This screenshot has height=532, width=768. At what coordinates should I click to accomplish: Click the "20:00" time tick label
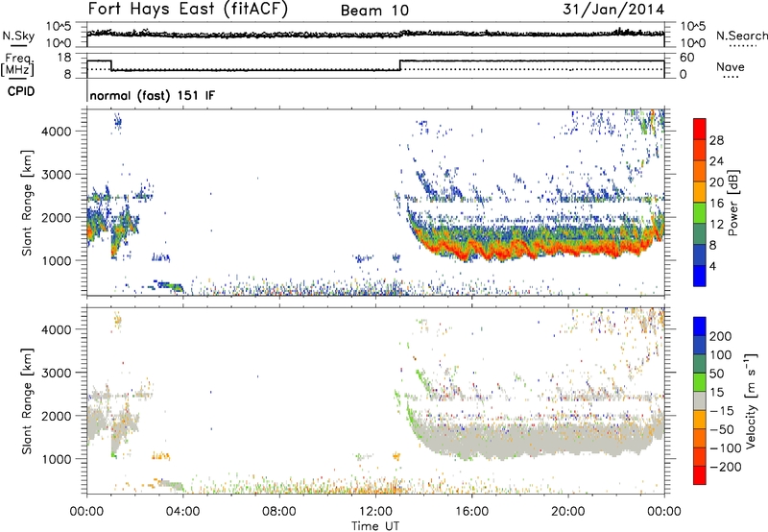coord(567,512)
